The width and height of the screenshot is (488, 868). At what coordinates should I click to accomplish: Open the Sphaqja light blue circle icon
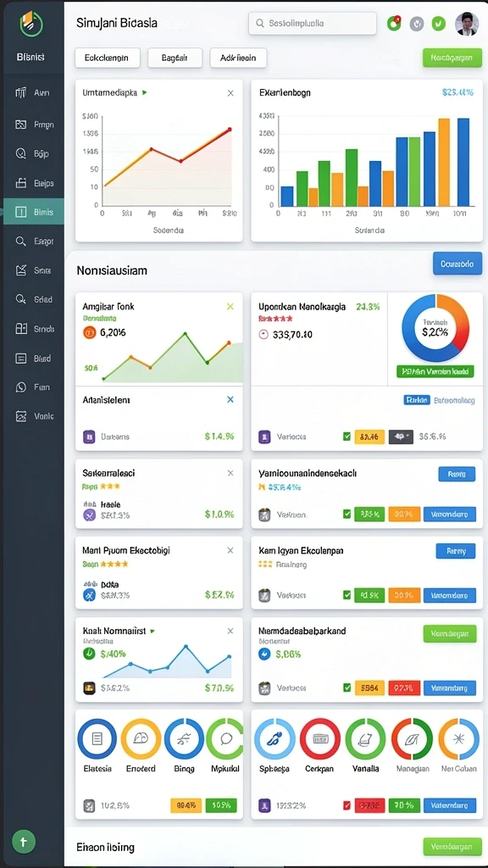click(x=275, y=738)
